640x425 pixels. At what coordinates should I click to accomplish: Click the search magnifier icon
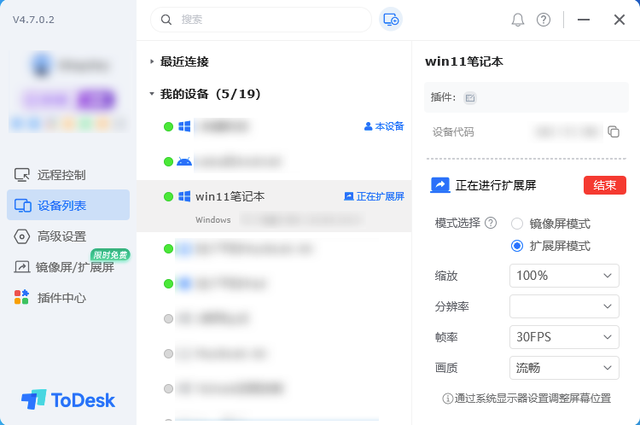coord(166,20)
